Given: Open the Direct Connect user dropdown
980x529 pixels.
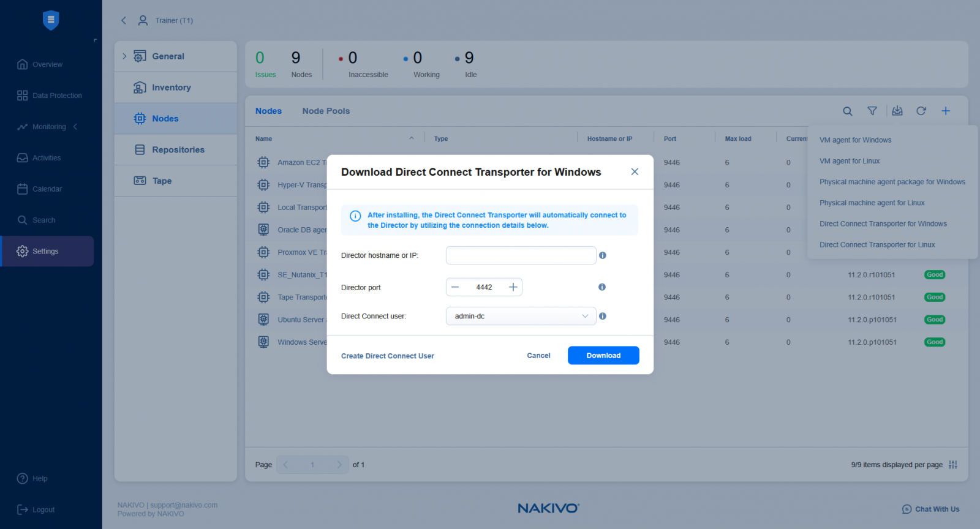Looking at the screenshot, I should coord(521,316).
